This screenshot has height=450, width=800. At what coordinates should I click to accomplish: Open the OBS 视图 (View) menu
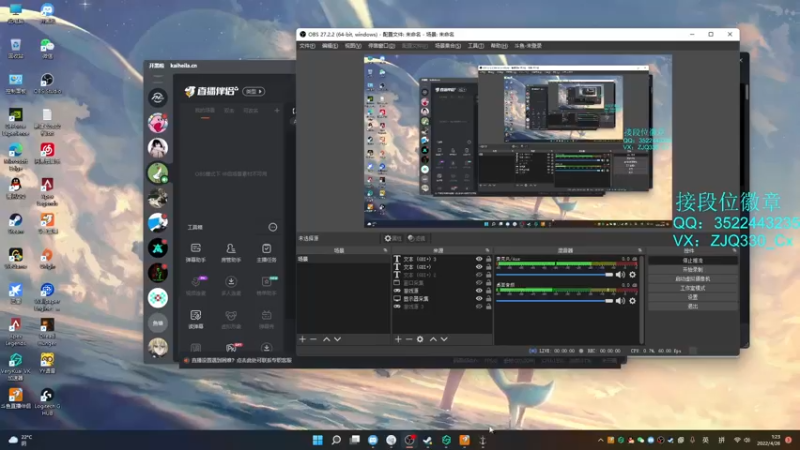(x=353, y=46)
